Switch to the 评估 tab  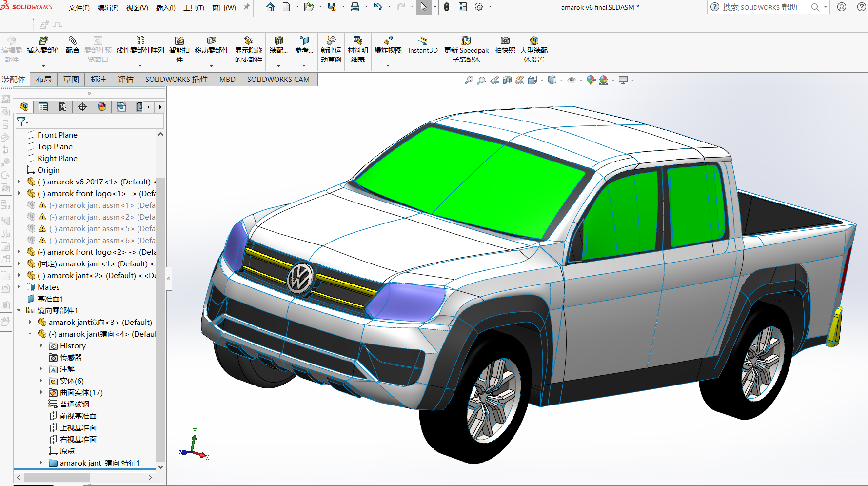126,80
